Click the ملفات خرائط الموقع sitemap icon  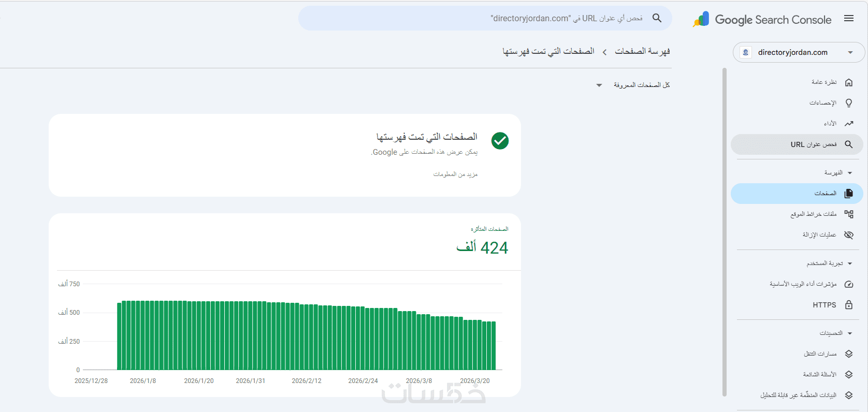pos(848,214)
